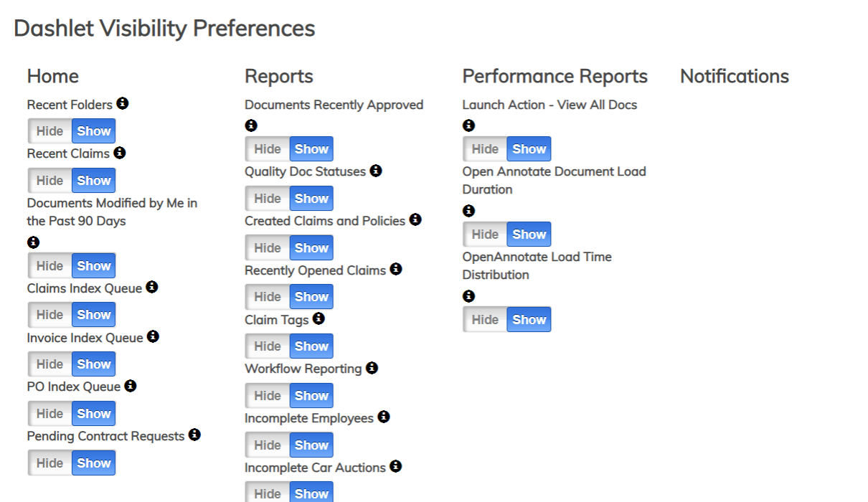Click the Created Claims and Policies info icon
Viewport: 868px width, 502px height.
tap(415, 219)
